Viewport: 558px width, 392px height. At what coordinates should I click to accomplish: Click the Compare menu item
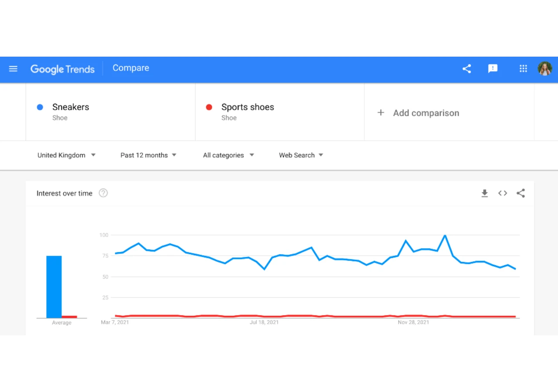131,68
